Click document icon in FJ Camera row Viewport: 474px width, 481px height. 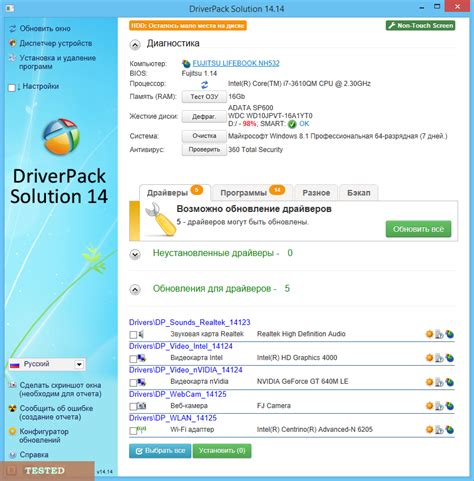pos(439,406)
